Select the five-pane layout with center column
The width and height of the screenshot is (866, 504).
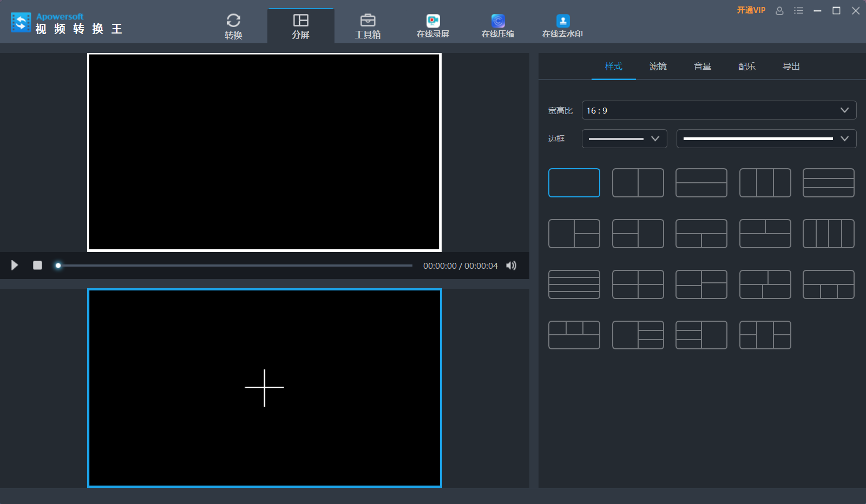(x=765, y=335)
